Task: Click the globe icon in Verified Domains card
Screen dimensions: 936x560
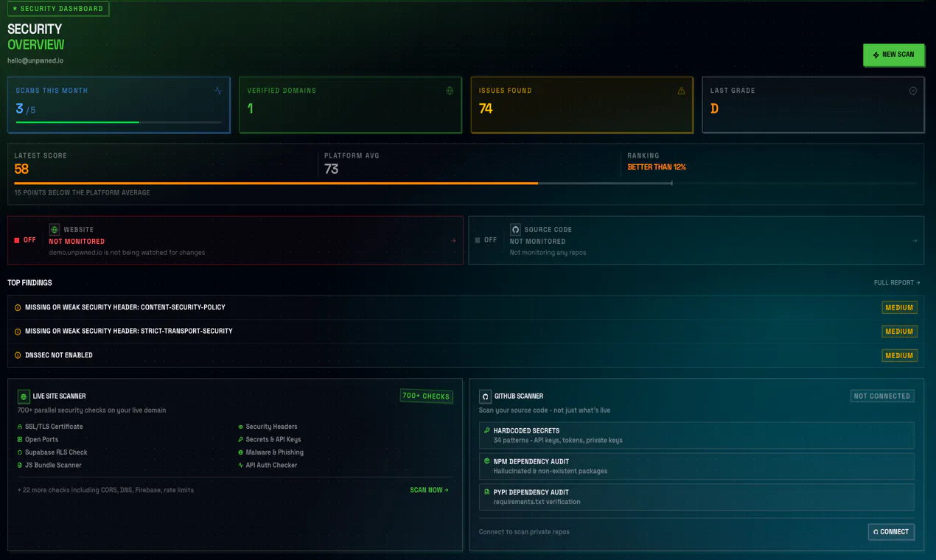Action: [x=450, y=91]
